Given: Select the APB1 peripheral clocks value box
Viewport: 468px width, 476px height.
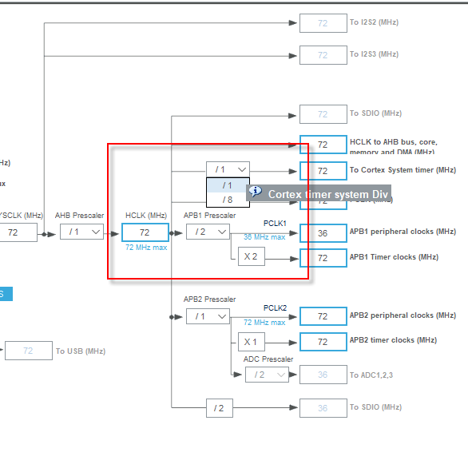Looking at the screenshot, I should coord(323,233).
